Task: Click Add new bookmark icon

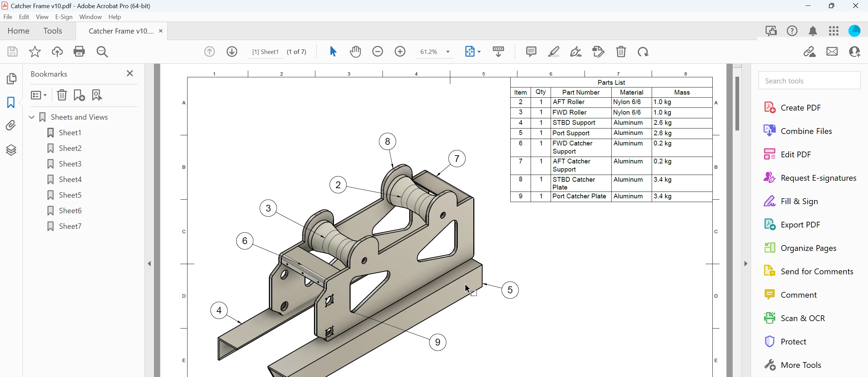Action: click(79, 95)
